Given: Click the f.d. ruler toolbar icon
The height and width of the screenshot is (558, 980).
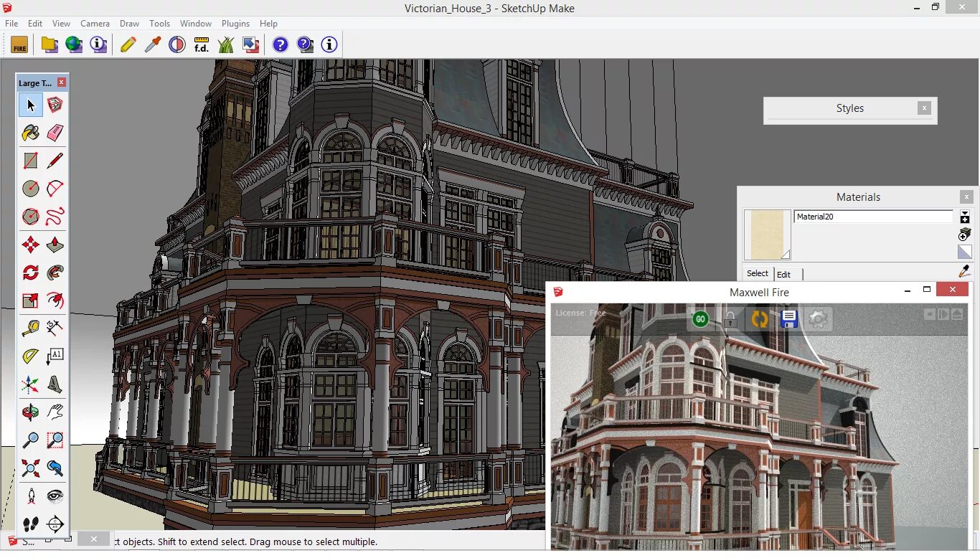Looking at the screenshot, I should (x=202, y=44).
